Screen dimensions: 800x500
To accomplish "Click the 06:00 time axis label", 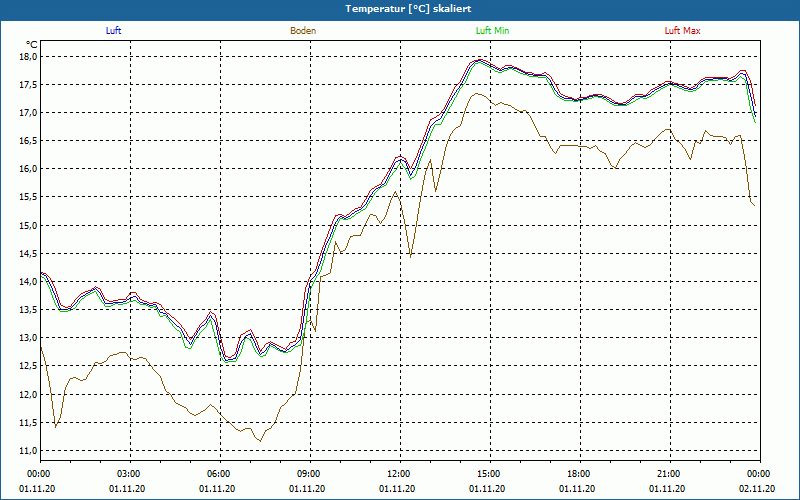I will pos(220,474).
